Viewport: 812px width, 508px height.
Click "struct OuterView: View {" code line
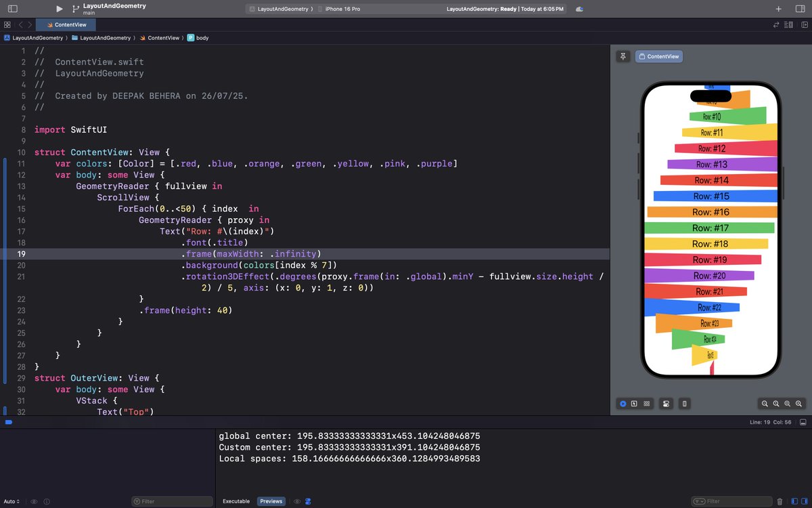point(96,378)
